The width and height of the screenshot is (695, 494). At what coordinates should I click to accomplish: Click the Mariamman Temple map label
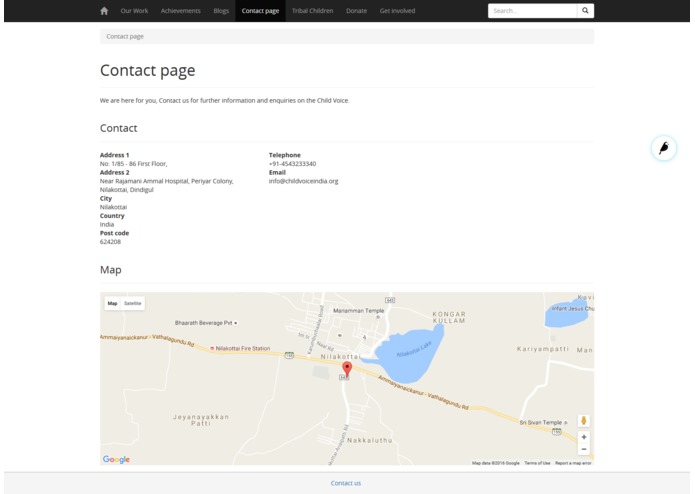click(359, 311)
